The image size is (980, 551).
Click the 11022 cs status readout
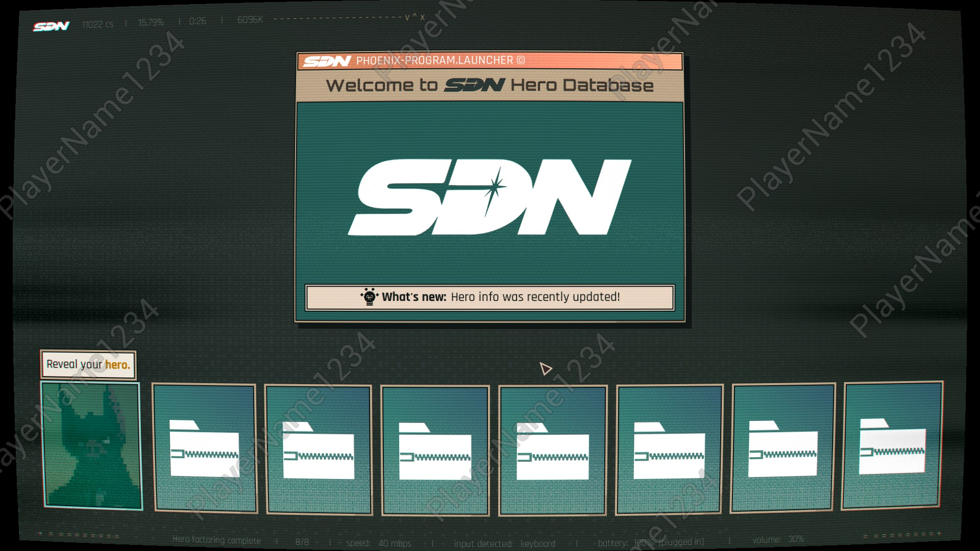pyautogui.click(x=97, y=24)
